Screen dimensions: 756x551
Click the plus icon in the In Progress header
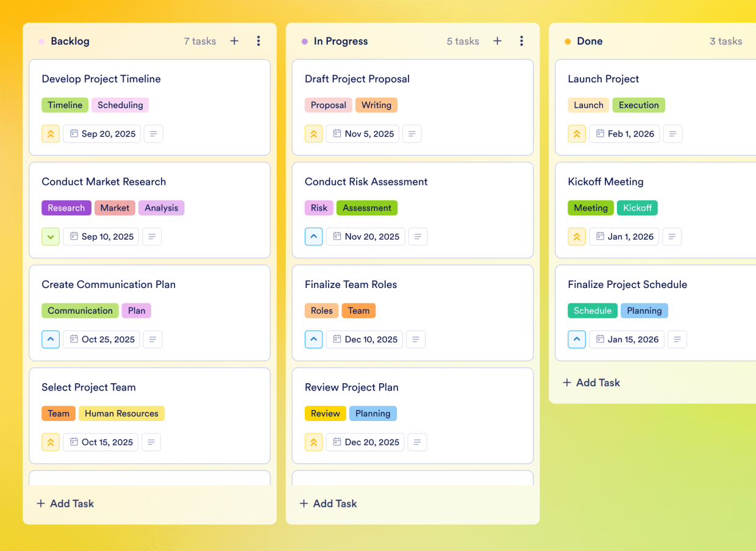pos(497,41)
